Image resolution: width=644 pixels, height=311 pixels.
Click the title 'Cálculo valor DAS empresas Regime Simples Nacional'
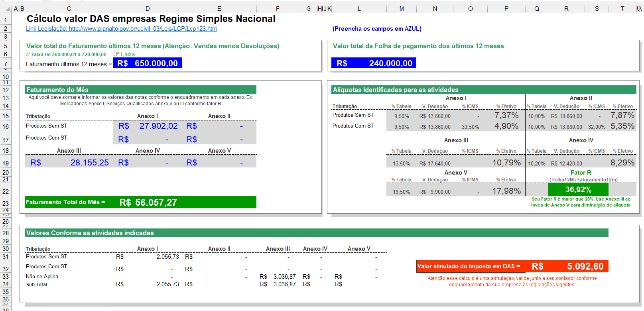(151, 19)
